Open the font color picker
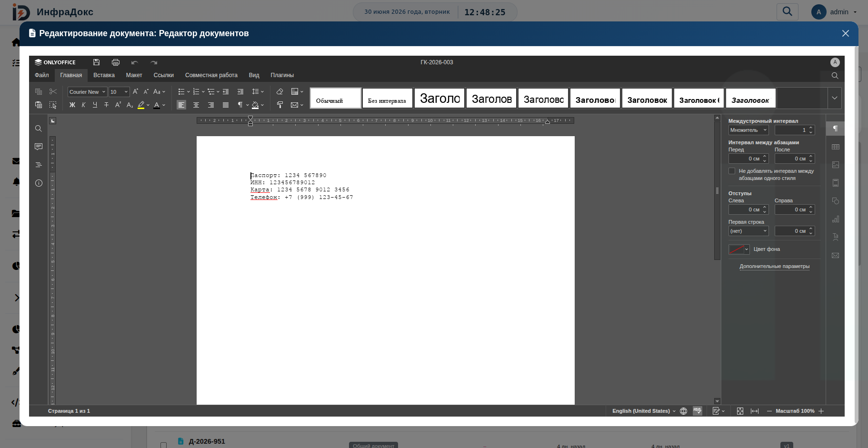 point(164,105)
